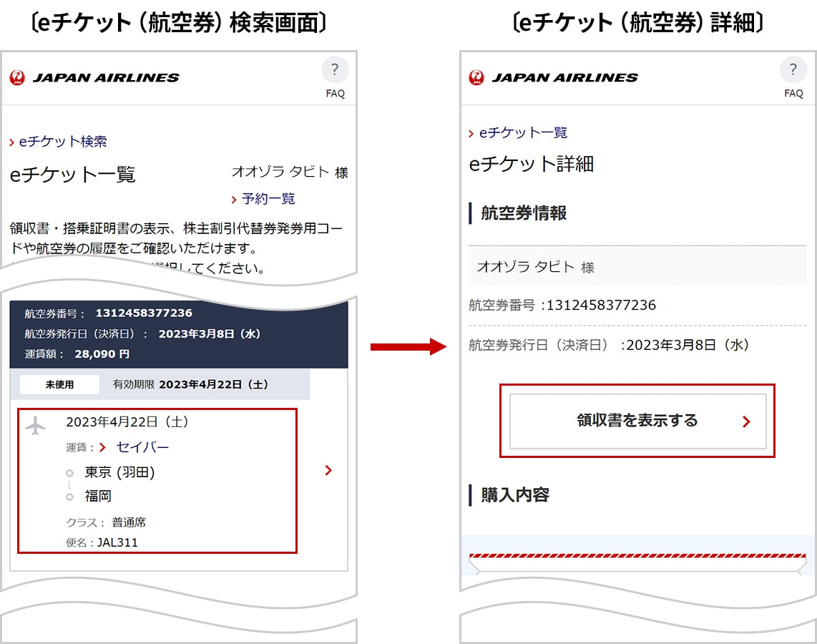Click the JAL311 flight number
The height and width of the screenshot is (644, 817).
pos(117,542)
